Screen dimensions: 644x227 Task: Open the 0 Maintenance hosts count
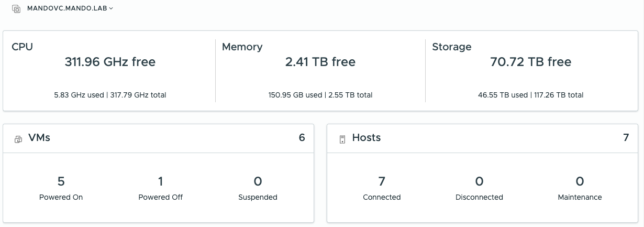pos(580,181)
